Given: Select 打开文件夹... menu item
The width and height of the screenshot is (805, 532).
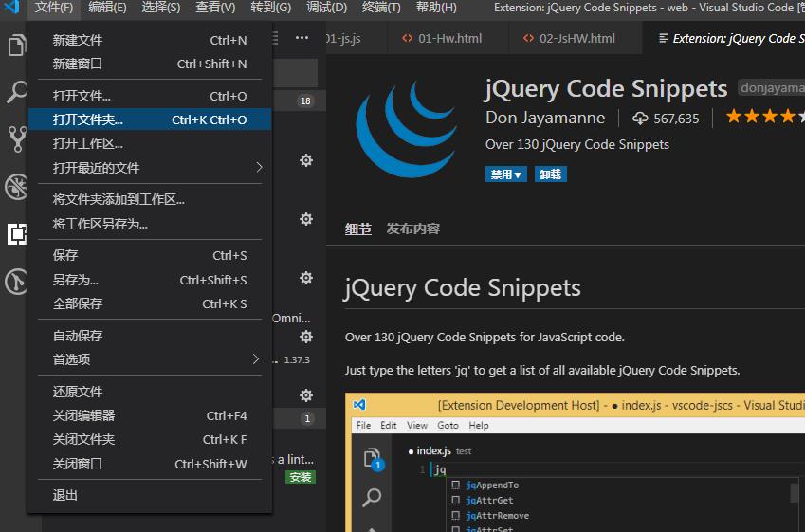Looking at the screenshot, I should [150, 119].
